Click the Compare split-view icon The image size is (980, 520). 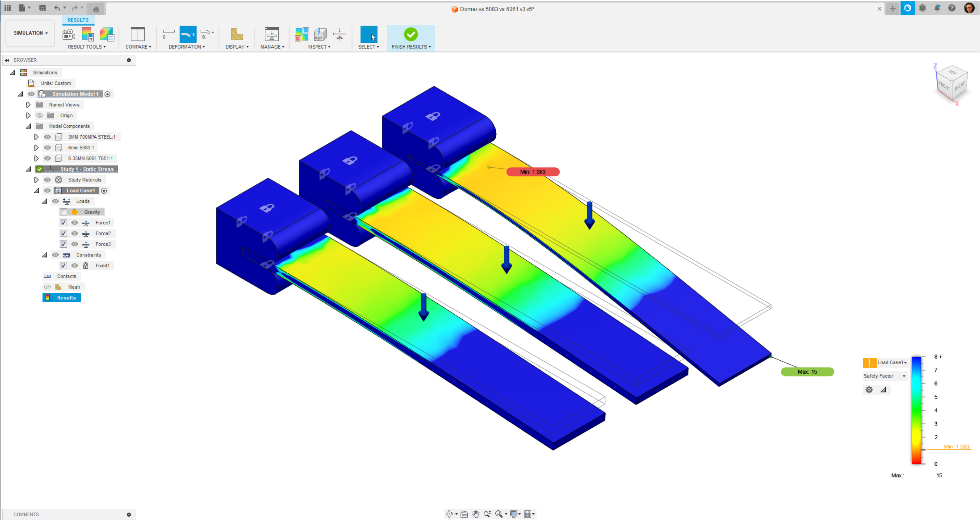point(138,34)
